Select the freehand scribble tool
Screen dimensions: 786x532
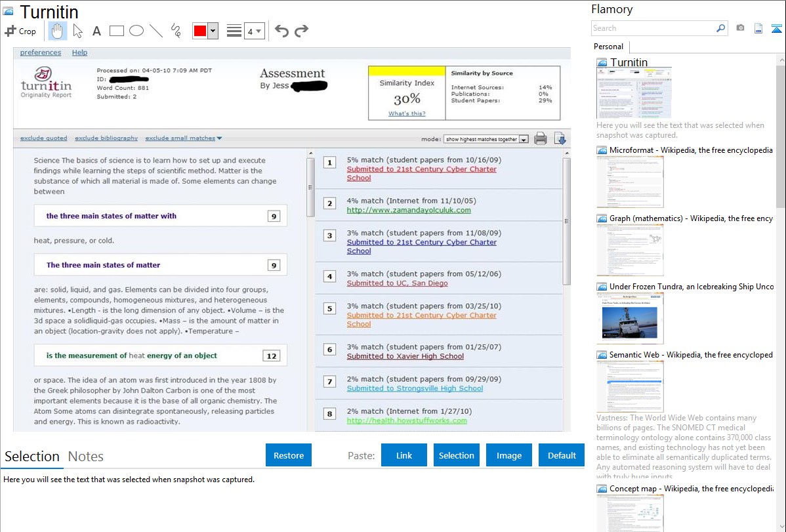point(176,31)
